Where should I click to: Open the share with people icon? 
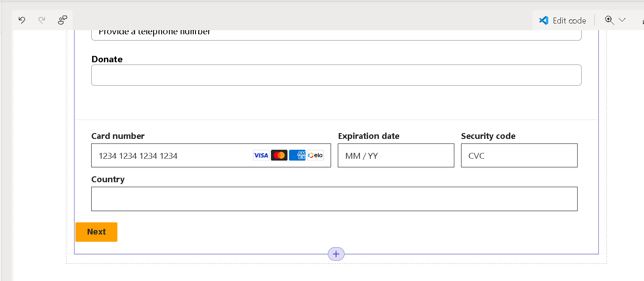coord(62,20)
